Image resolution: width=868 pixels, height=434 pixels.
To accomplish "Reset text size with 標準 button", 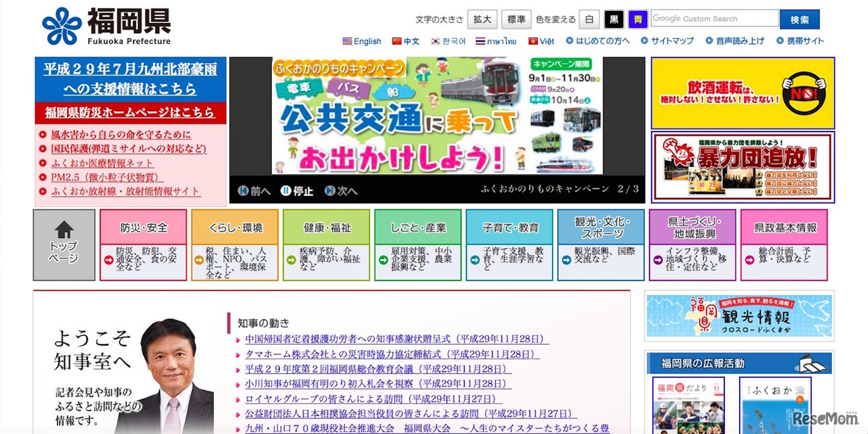I will (x=516, y=19).
